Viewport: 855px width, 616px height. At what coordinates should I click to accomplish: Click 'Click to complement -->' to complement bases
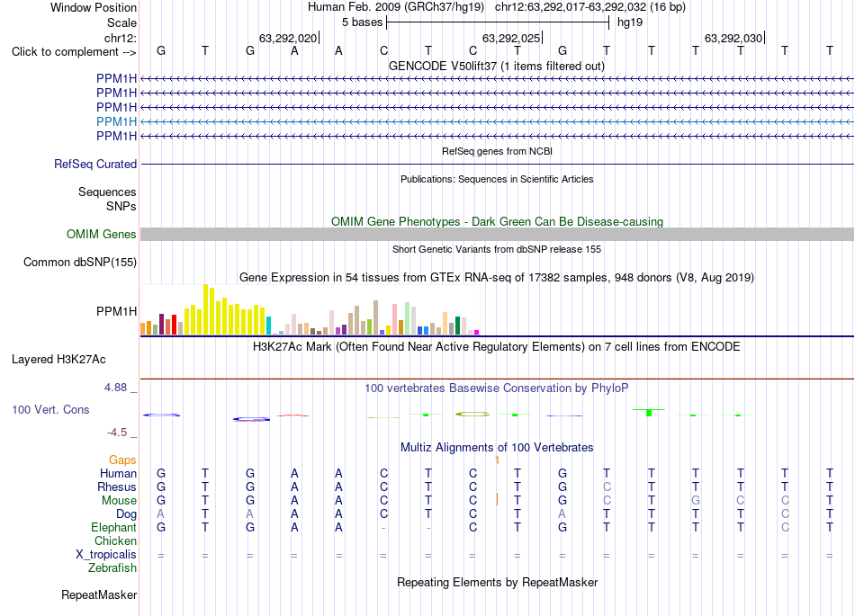click(x=74, y=52)
